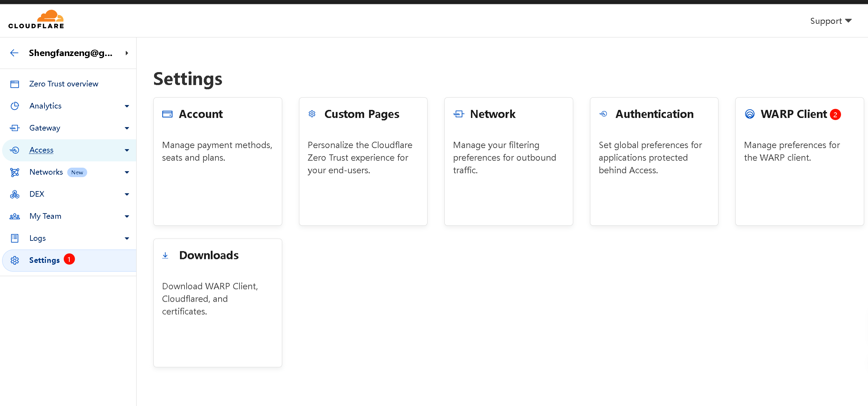The image size is (868, 406).
Task: Click the Logs document icon
Action: tap(15, 238)
